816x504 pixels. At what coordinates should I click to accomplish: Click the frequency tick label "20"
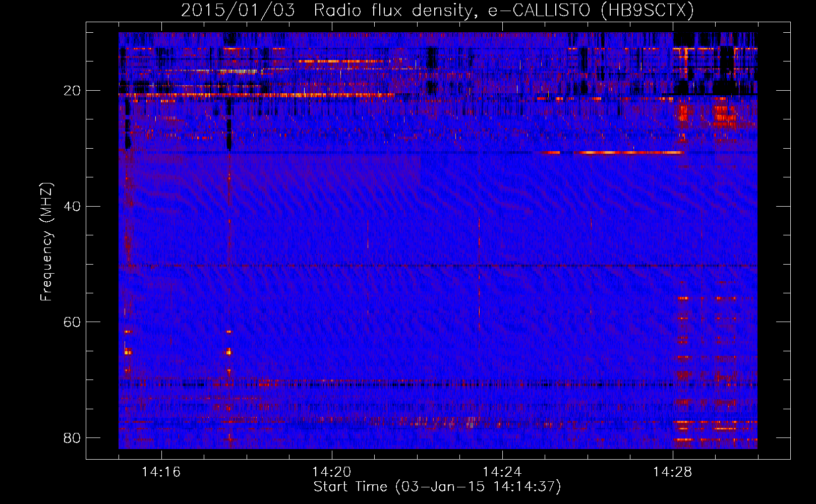pos(73,91)
